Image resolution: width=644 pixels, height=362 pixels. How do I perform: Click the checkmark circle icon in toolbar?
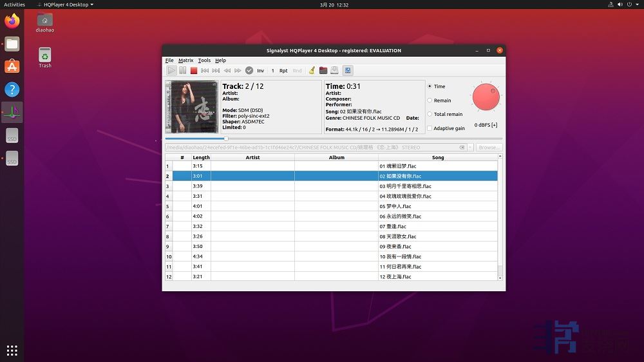point(249,71)
